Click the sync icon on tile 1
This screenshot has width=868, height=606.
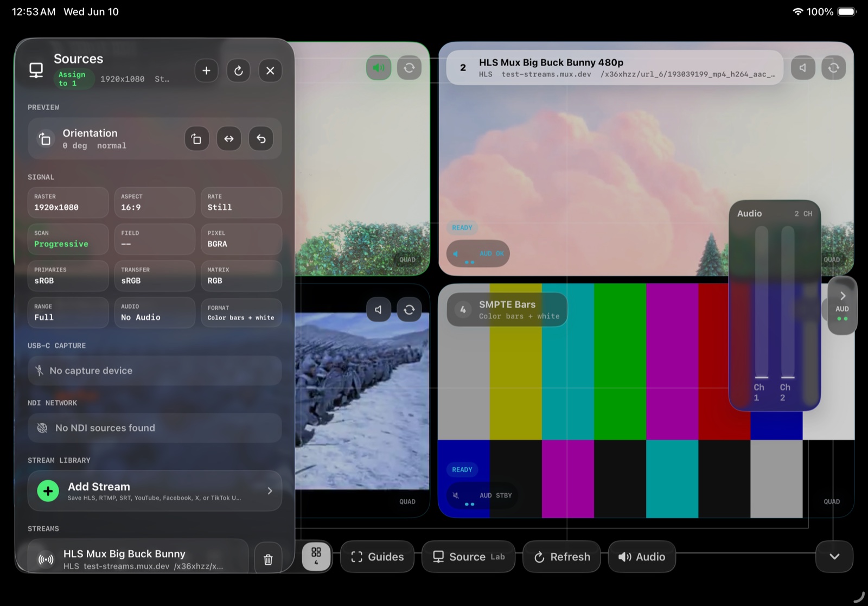[409, 68]
